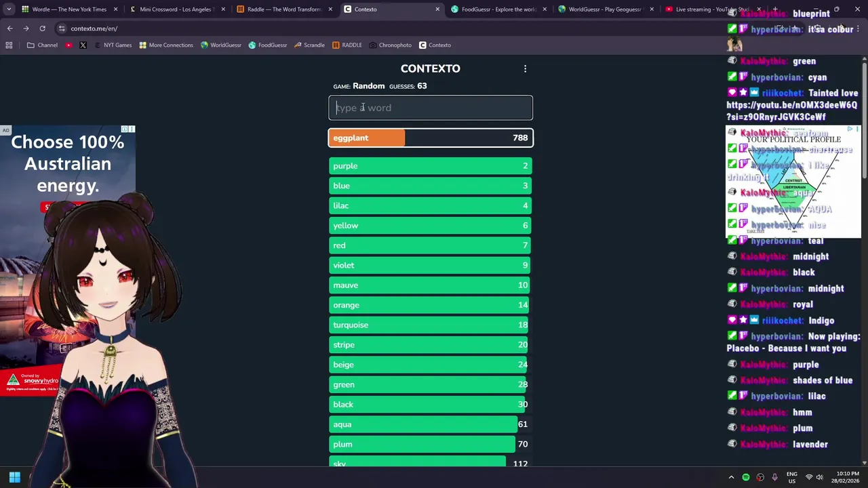Open the Wi-Fi network tray icon
The width and height of the screenshot is (868, 488).
(808, 477)
